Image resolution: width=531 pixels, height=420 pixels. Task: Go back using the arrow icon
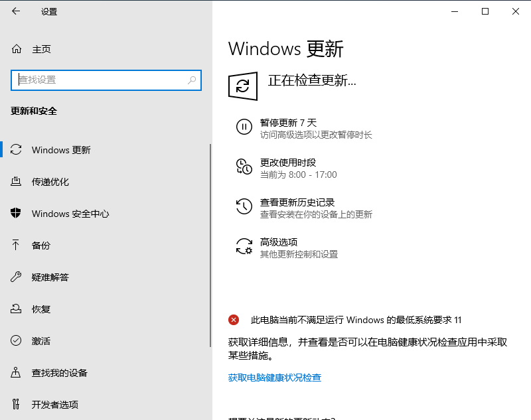pos(15,11)
